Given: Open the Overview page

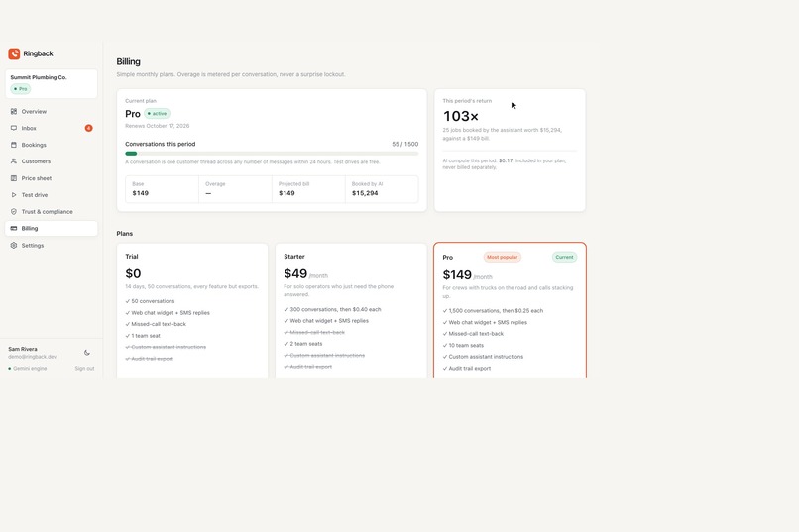Looking at the screenshot, I should click(x=51, y=111).
